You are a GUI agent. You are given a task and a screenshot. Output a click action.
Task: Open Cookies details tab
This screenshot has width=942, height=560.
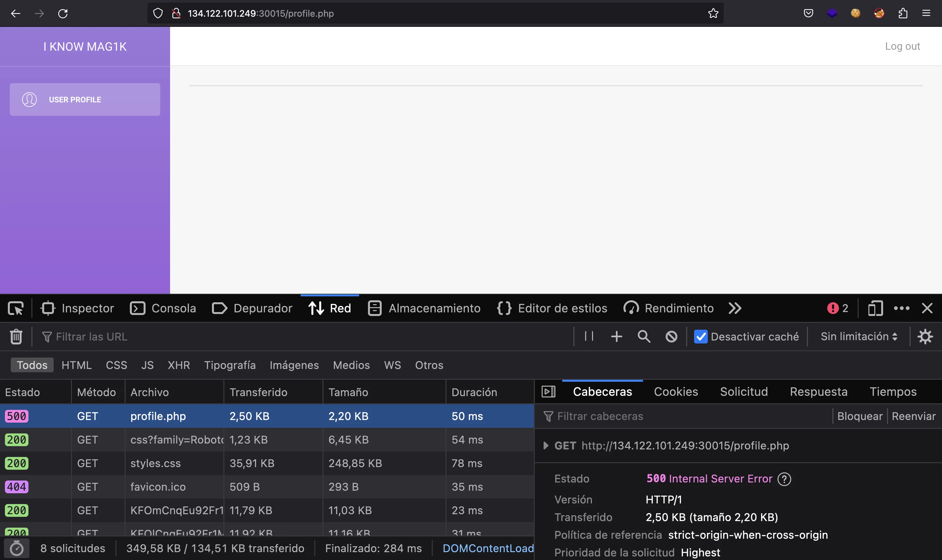tap(676, 391)
